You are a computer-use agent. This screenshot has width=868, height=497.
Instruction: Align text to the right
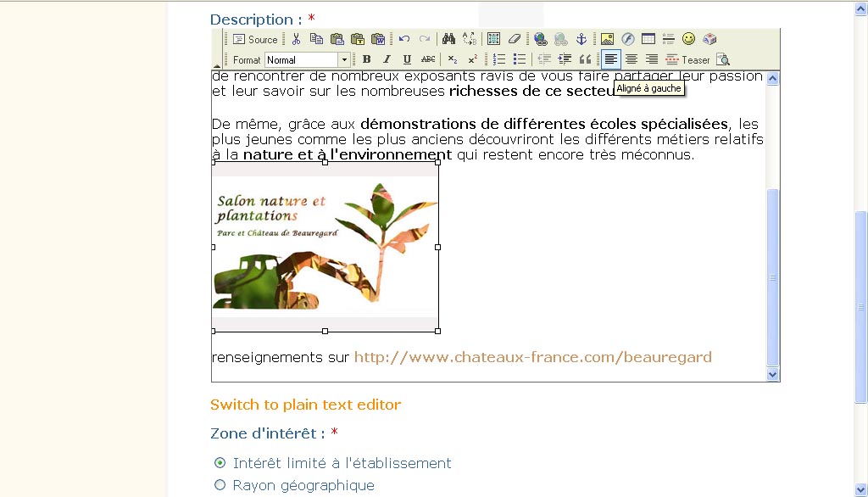652,59
